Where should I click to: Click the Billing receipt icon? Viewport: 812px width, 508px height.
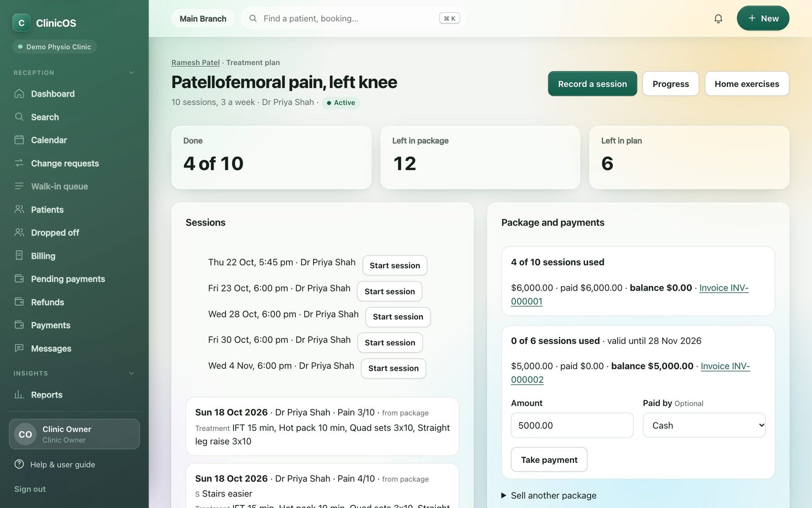[x=19, y=256]
